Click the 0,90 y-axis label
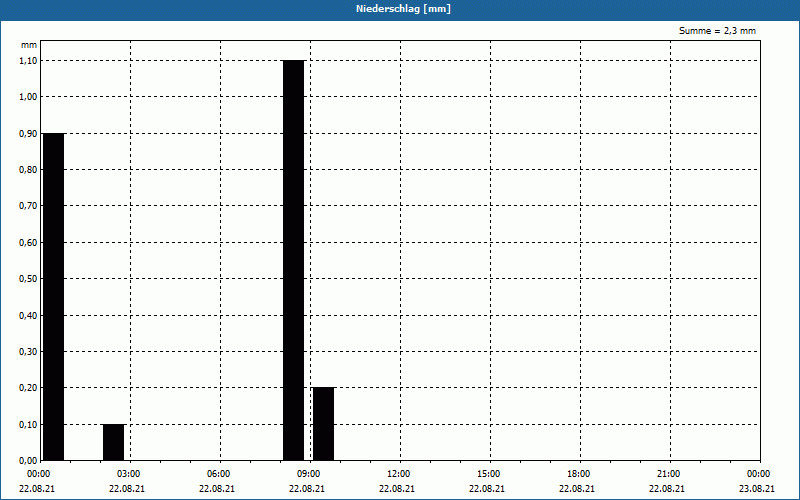Image resolution: width=800 pixels, height=500 pixels. click(28, 134)
